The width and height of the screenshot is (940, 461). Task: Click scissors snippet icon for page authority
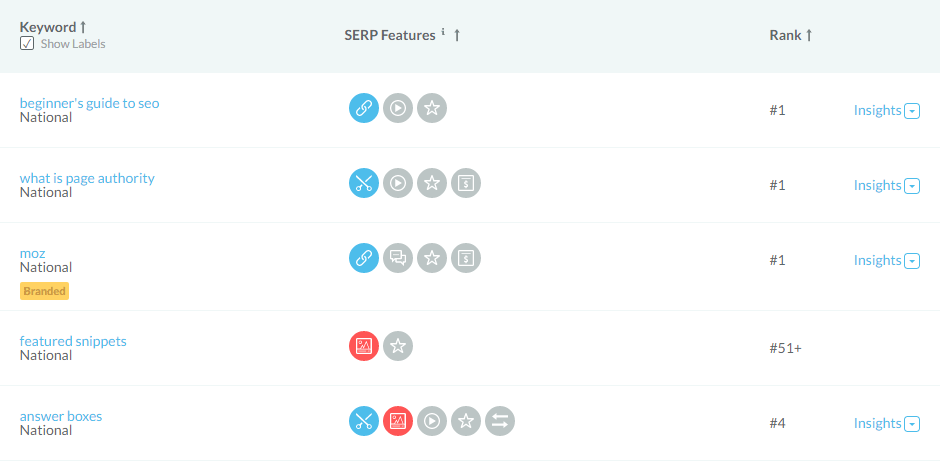click(364, 183)
